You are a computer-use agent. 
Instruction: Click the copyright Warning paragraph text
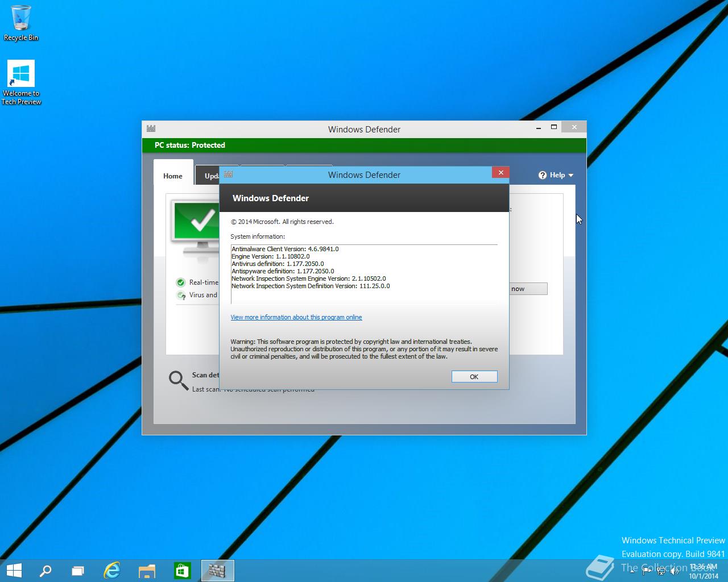point(364,349)
